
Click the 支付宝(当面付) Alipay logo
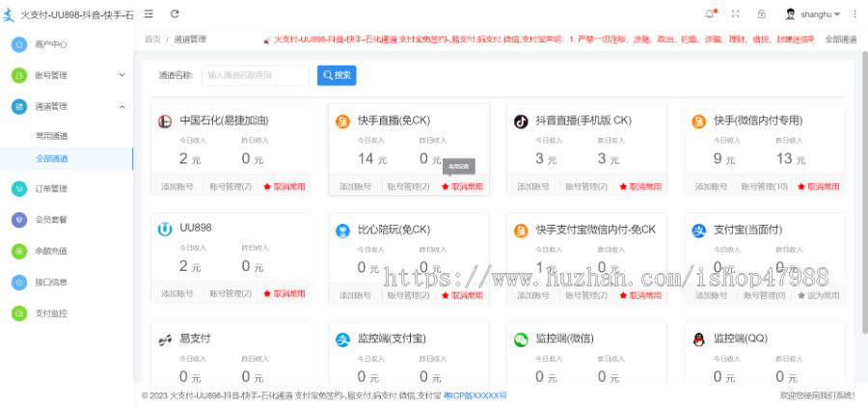[x=699, y=231]
